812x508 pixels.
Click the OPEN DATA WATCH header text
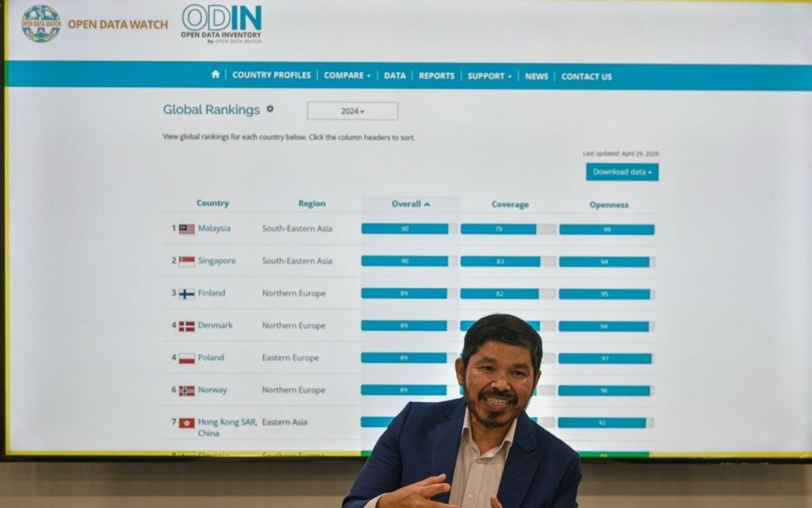point(118,24)
